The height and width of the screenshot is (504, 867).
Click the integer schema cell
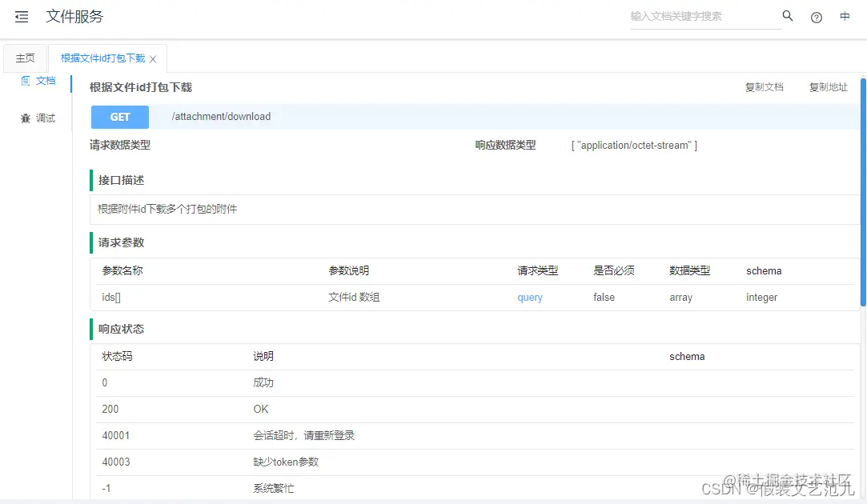point(761,298)
